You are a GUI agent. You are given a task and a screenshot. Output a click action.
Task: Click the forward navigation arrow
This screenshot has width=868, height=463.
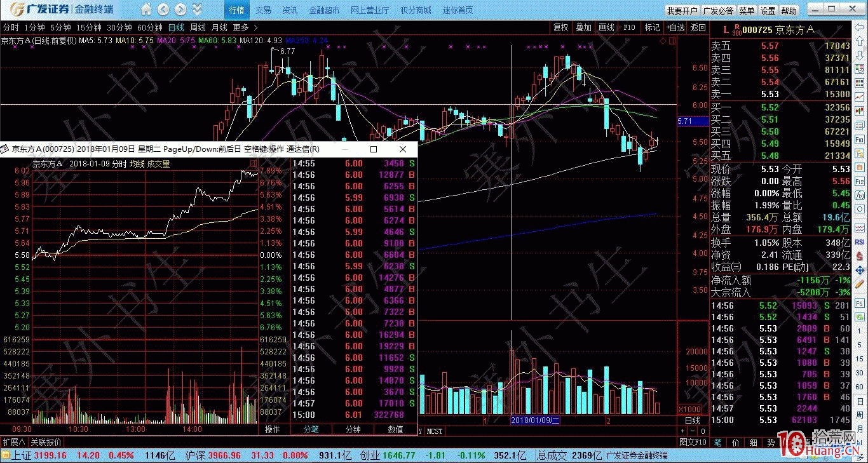coord(180,10)
